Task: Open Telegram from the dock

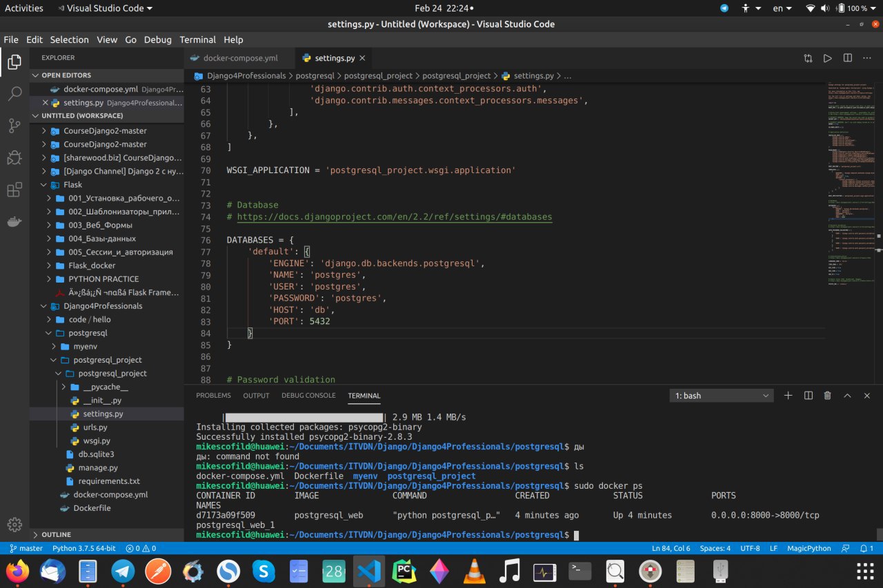Action: (123, 571)
